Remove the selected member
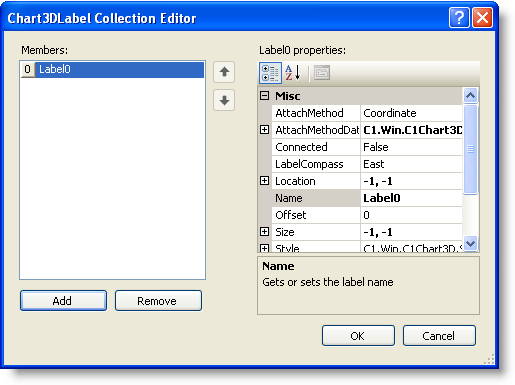515x385 pixels. click(158, 301)
